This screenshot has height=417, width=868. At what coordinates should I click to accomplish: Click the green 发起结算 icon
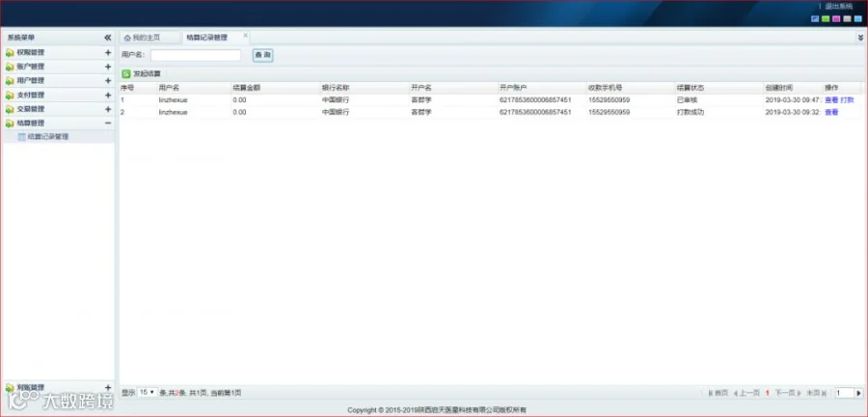point(126,73)
